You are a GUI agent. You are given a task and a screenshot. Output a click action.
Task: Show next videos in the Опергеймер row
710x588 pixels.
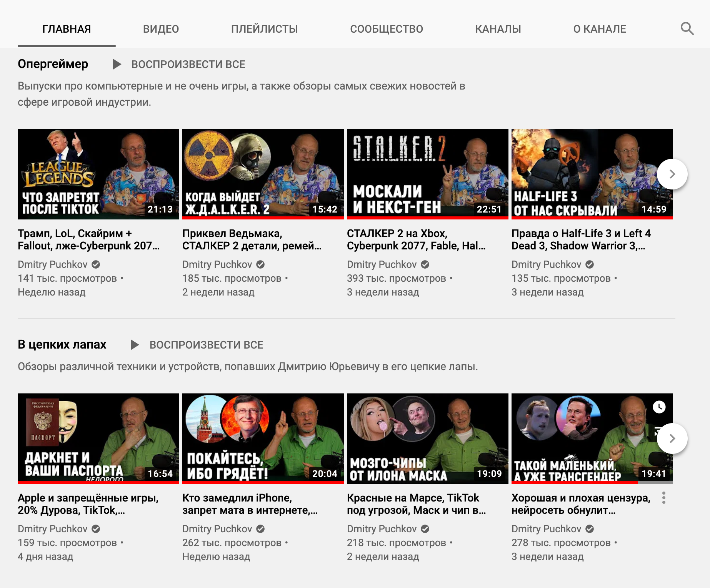pos(672,174)
